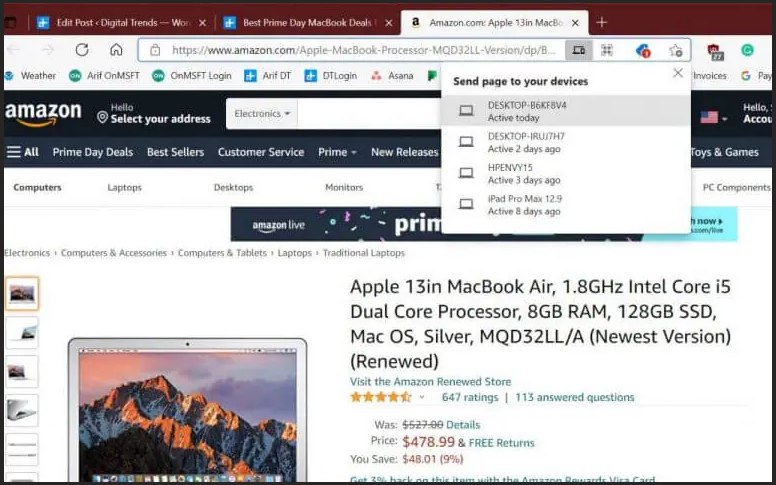Click the QR code icon in address bar

coord(607,50)
